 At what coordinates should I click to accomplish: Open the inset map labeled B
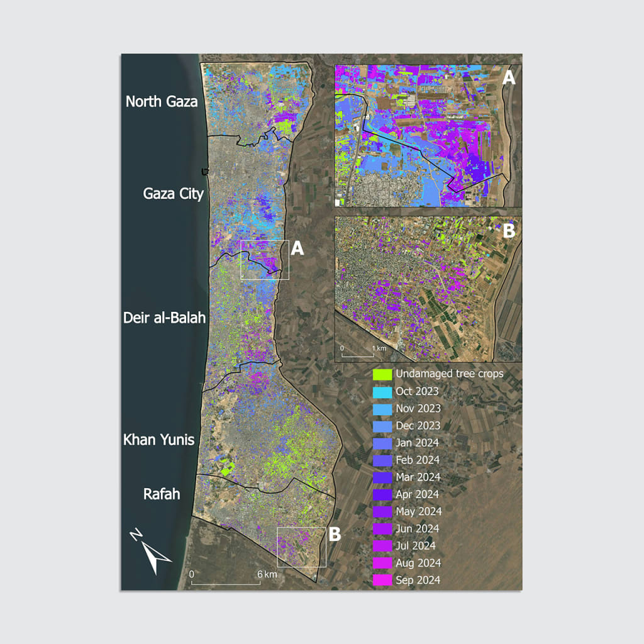pyautogui.click(x=428, y=288)
